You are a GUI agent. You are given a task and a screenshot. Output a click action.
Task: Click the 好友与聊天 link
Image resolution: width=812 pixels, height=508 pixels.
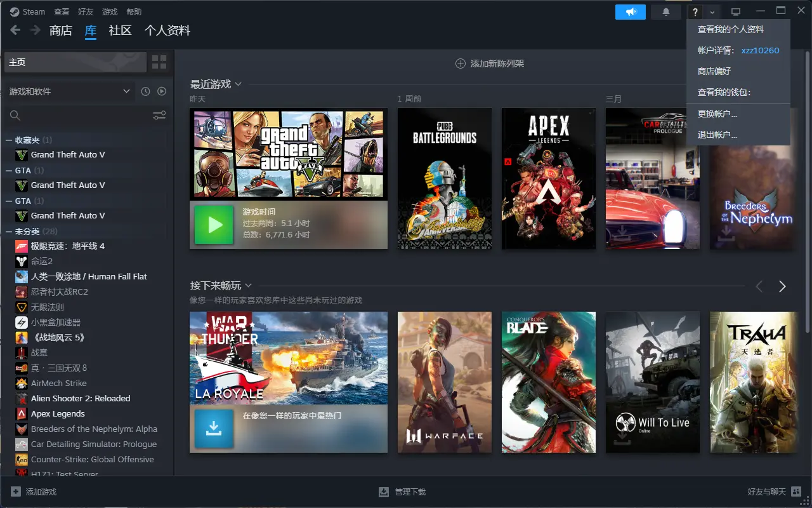point(767,492)
